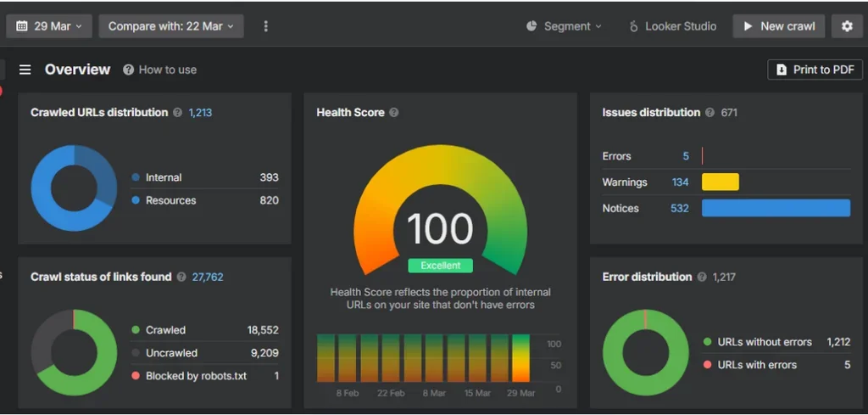
Task: Click the Segment pie chart icon
Action: point(531,26)
